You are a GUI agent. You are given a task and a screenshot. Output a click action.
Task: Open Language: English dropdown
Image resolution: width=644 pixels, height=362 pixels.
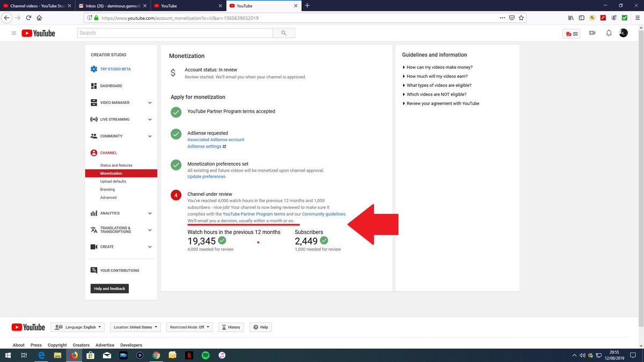[x=77, y=327]
